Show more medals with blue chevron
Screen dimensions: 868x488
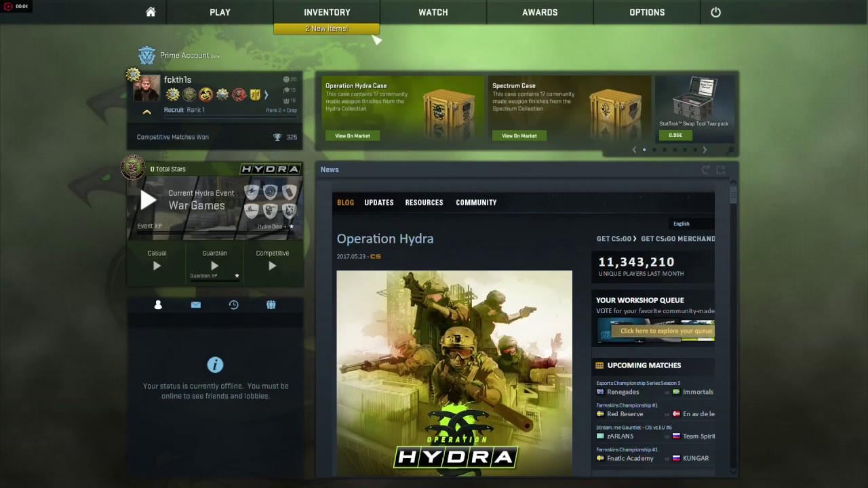coord(266,95)
